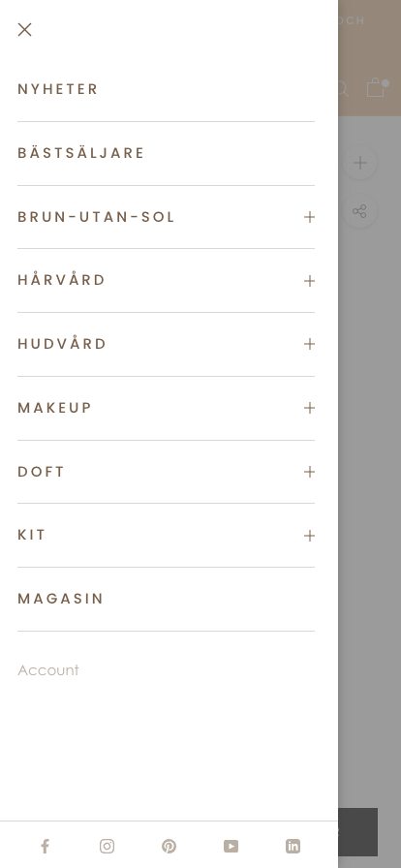Click the share icon button

click(360, 211)
